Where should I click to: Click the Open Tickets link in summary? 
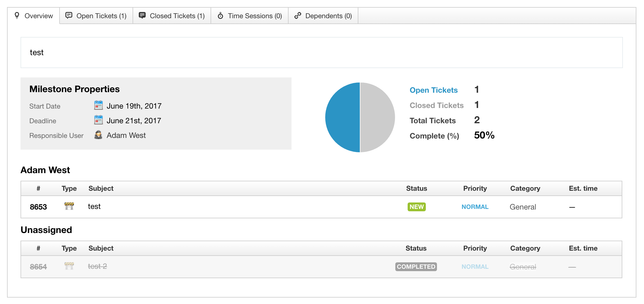click(x=433, y=90)
